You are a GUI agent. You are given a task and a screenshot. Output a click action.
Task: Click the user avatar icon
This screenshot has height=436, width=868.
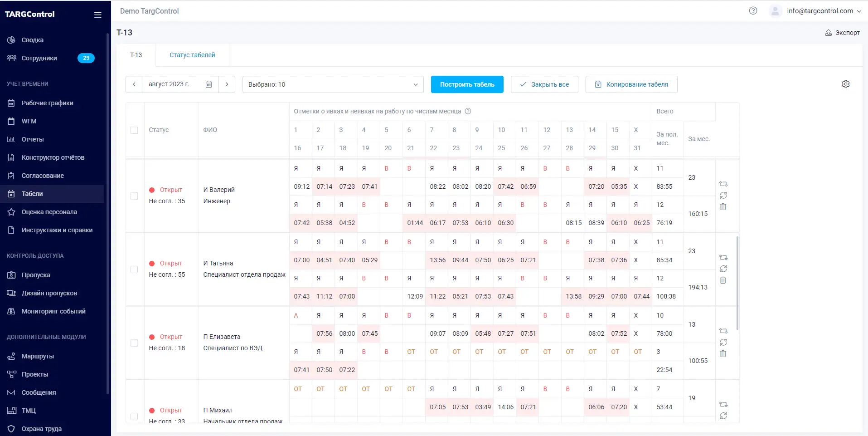click(776, 11)
